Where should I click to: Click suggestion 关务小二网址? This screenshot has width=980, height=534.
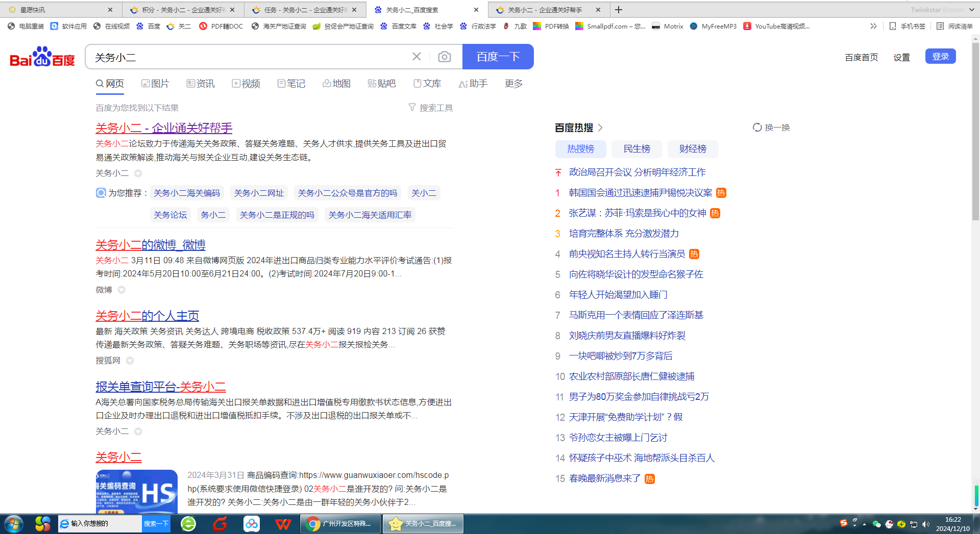click(259, 193)
